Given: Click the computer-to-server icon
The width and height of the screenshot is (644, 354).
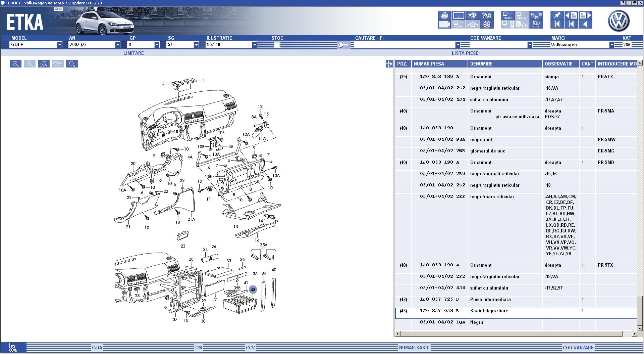Looking at the screenshot, I should pyautogui.click(x=508, y=24).
